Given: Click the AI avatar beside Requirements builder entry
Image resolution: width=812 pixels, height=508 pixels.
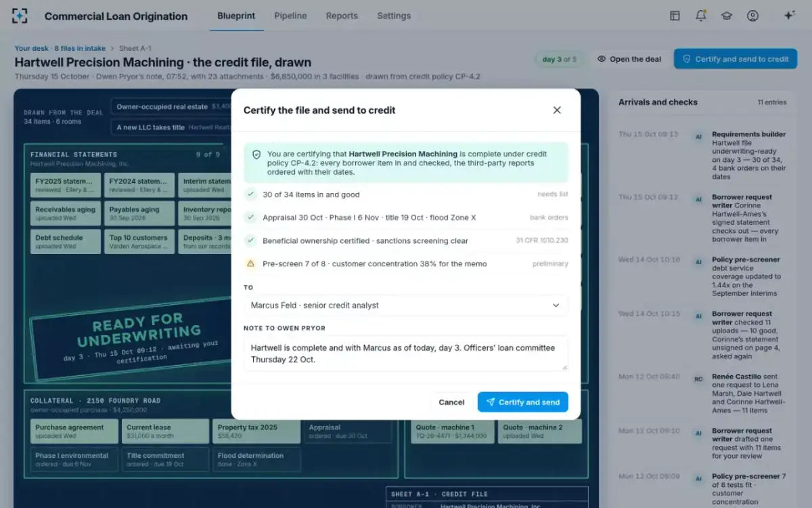Looking at the screenshot, I should pos(698,137).
